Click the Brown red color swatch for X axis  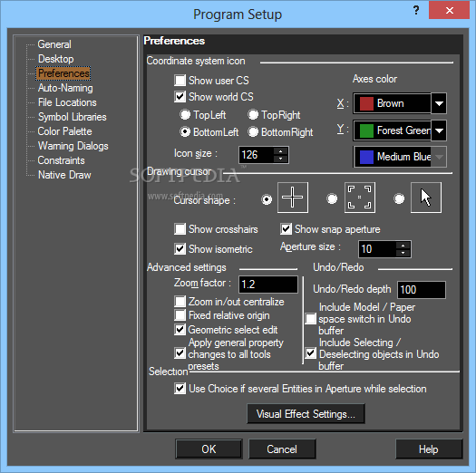pyautogui.click(x=366, y=103)
